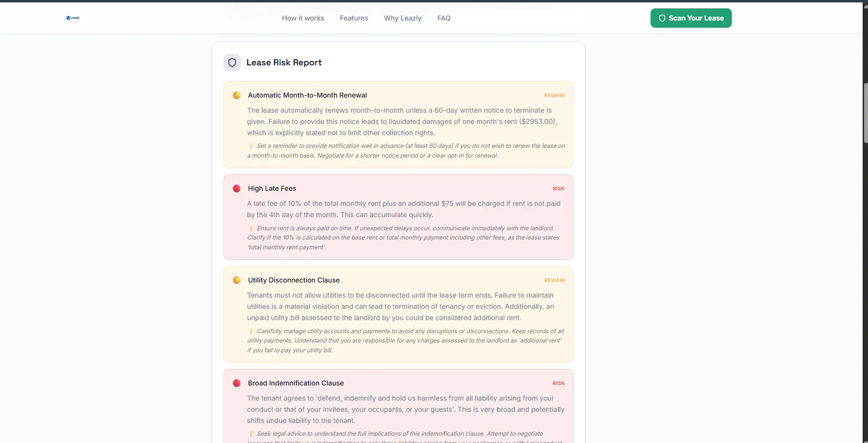Click the yellow dot next to Automatic Month-to-Month Renewal
The height and width of the screenshot is (443, 868).
point(237,95)
